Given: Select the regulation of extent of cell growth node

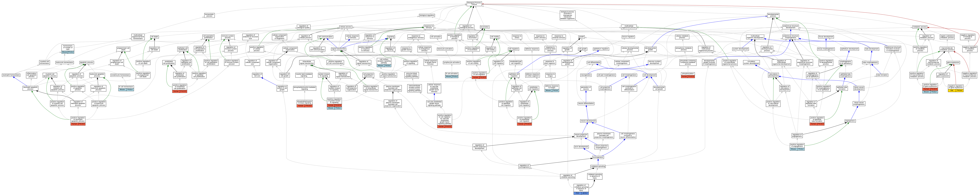Looking at the screenshot, I should click(x=282, y=88).
